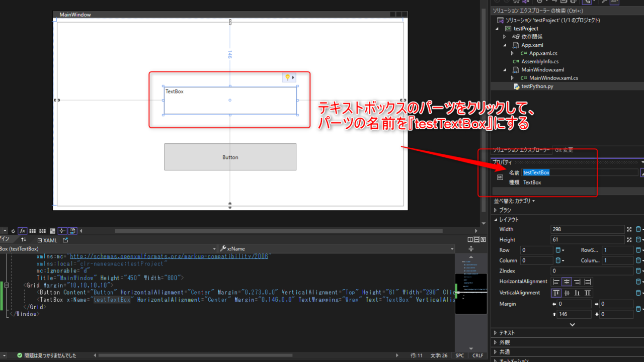Expand the 依存関係 dependencies node
The height and width of the screenshot is (362, 644).
pos(505,37)
